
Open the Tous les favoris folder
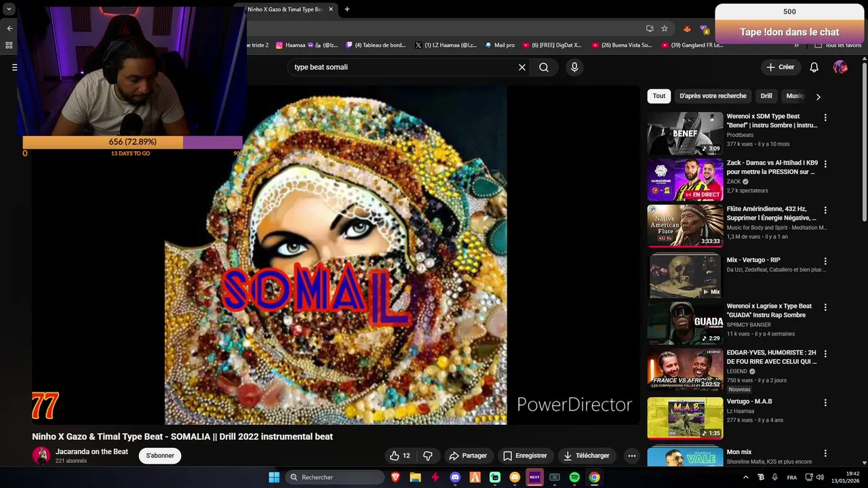[x=838, y=45]
